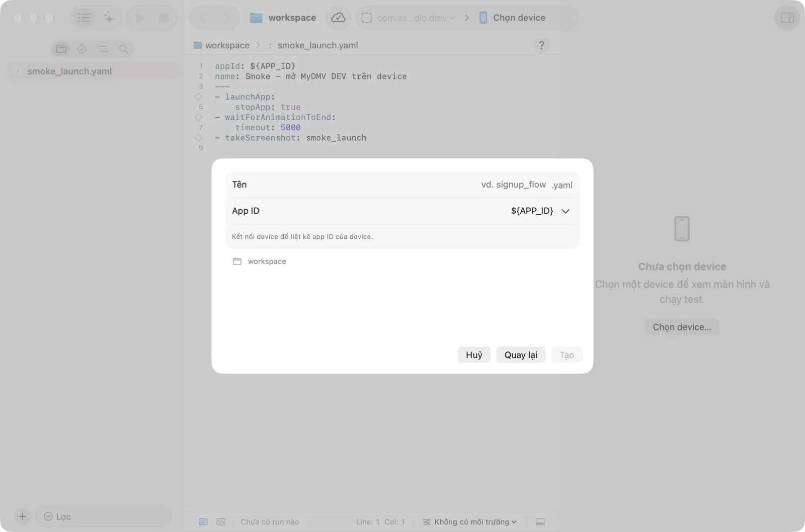Click the help question mark button

(541, 45)
